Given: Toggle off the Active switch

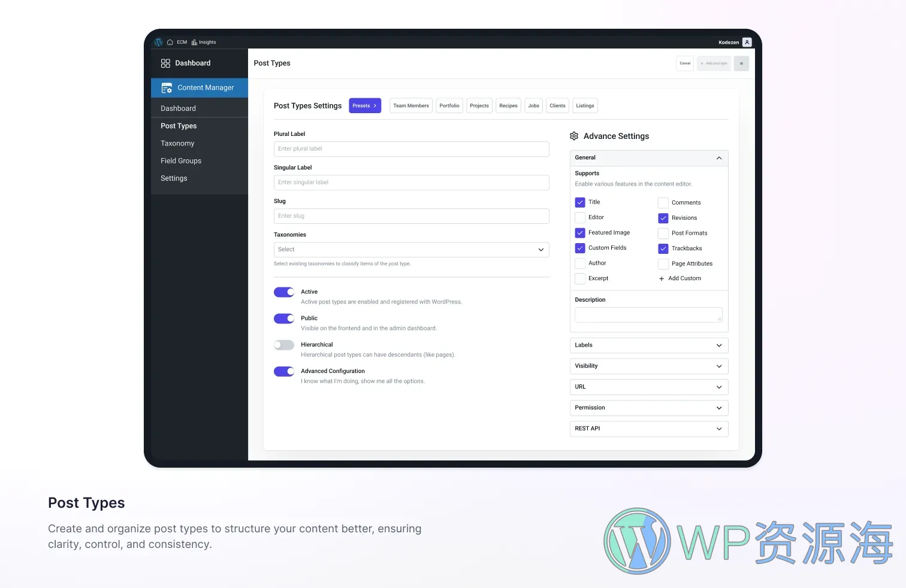Looking at the screenshot, I should (283, 292).
